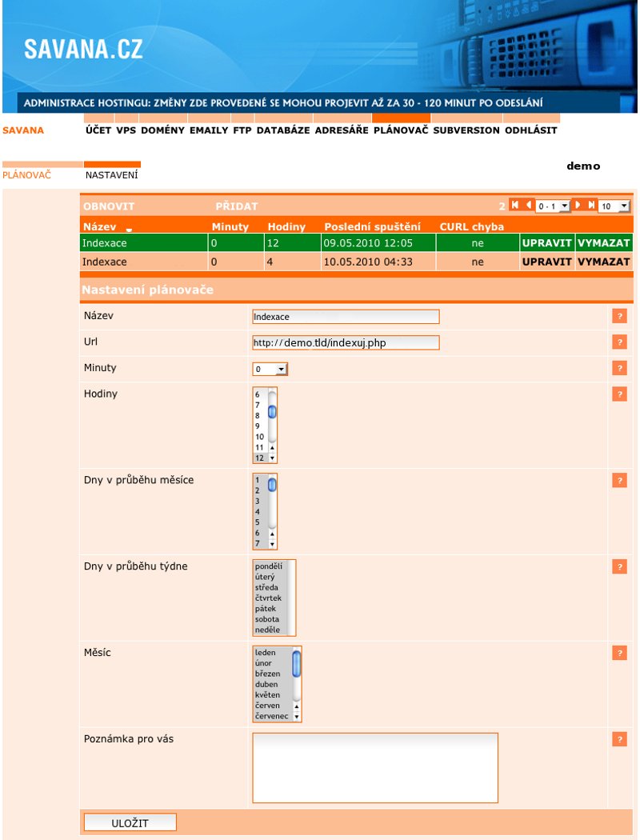Select červenec in Měsíc list
The height and width of the screenshot is (840, 640).
click(271, 716)
